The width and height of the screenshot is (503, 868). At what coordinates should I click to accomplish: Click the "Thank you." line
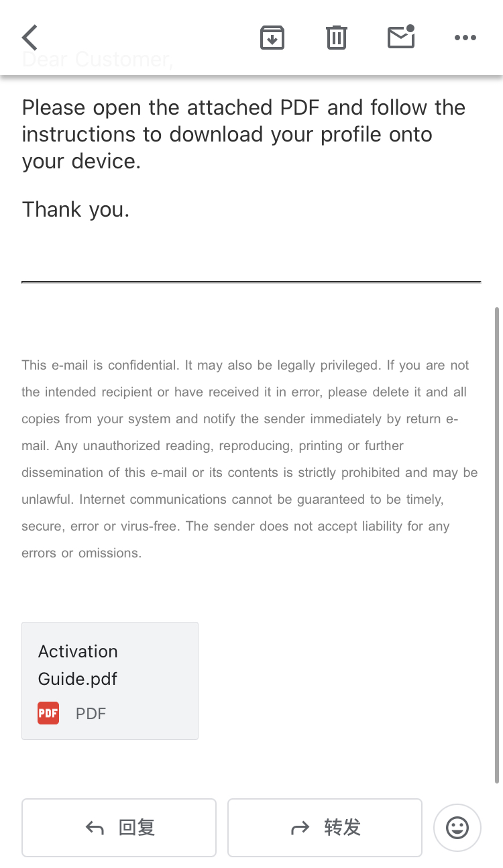pyautogui.click(x=76, y=209)
